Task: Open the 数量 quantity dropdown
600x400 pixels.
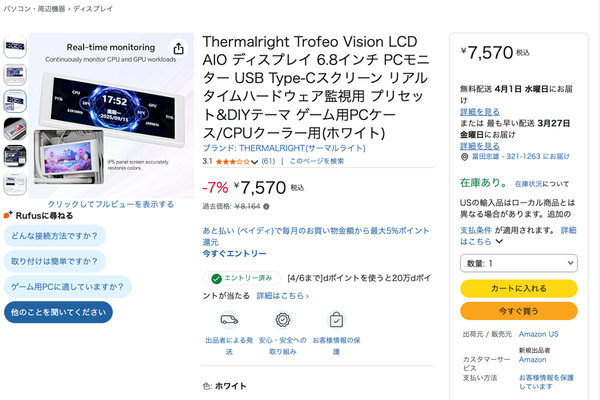Action: click(517, 262)
